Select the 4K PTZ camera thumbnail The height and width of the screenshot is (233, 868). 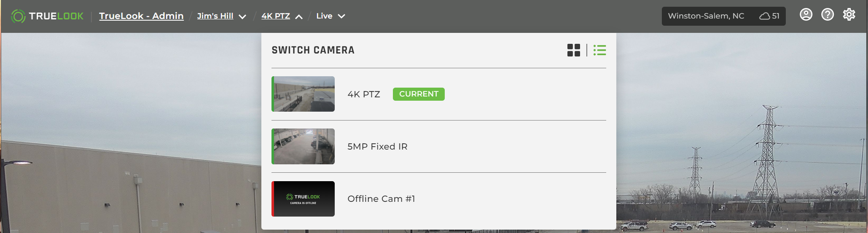point(303,94)
